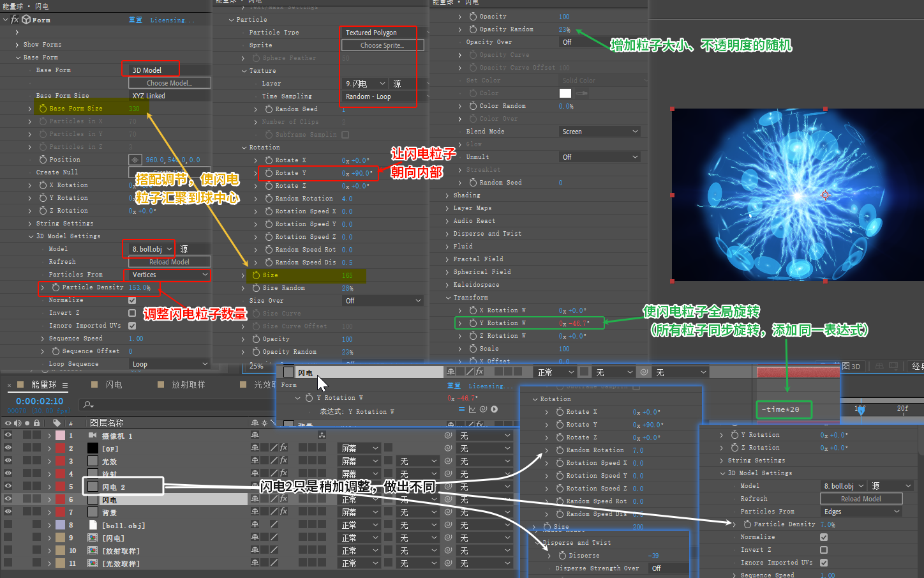This screenshot has width=924, height=578.
Task: Toggle visibility eye of layer 闪电 2
Action: [x=8, y=486]
